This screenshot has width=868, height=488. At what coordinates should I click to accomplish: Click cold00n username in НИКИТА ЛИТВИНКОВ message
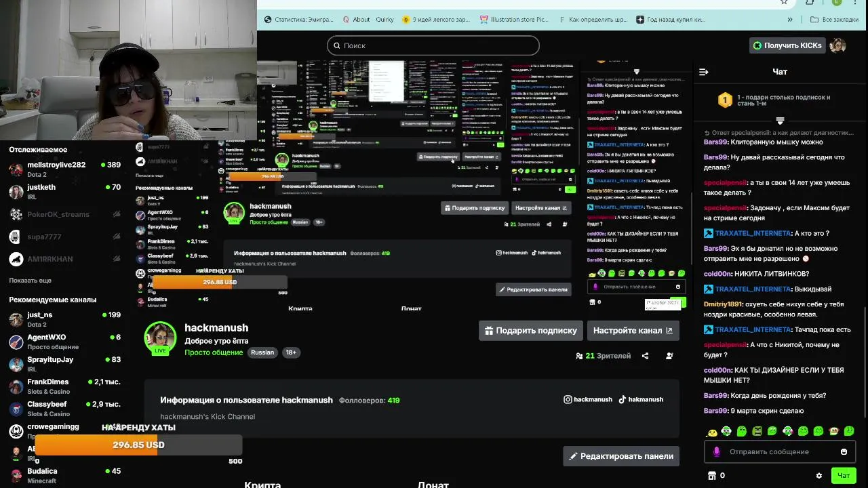pyautogui.click(x=718, y=274)
